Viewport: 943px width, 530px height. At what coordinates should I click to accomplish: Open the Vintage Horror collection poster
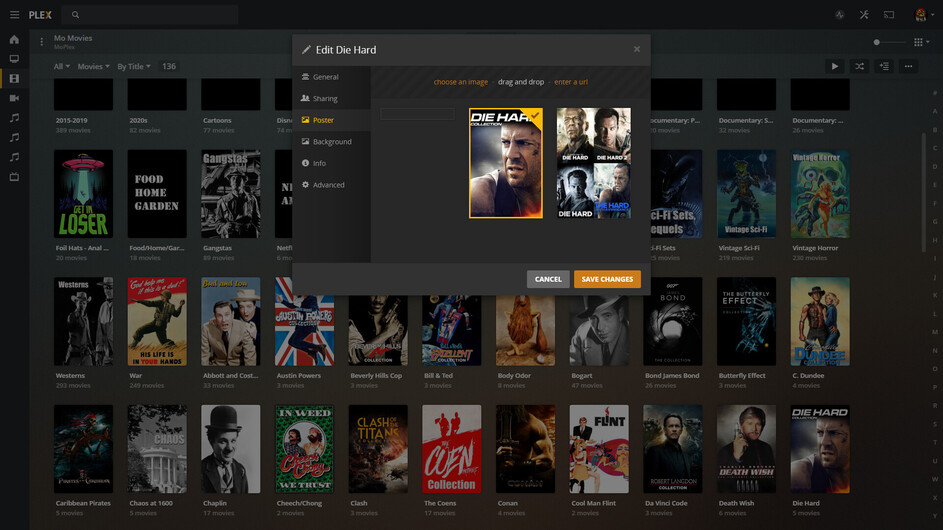[820, 194]
